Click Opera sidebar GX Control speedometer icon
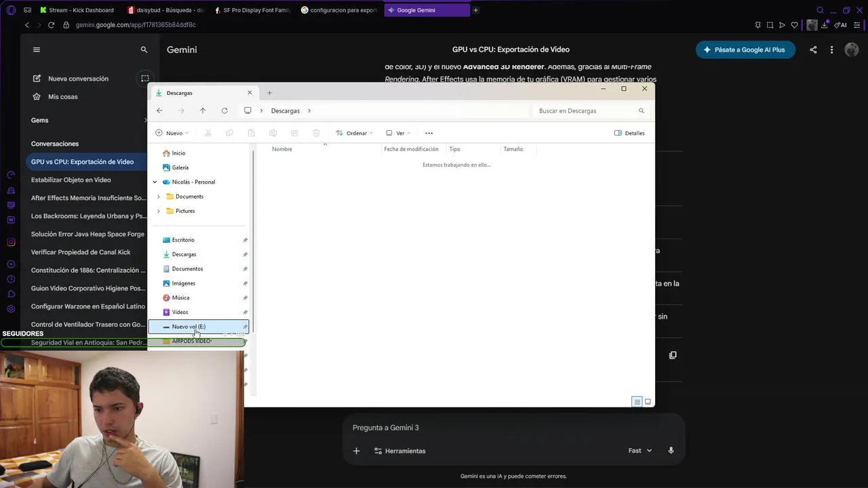 (11, 175)
